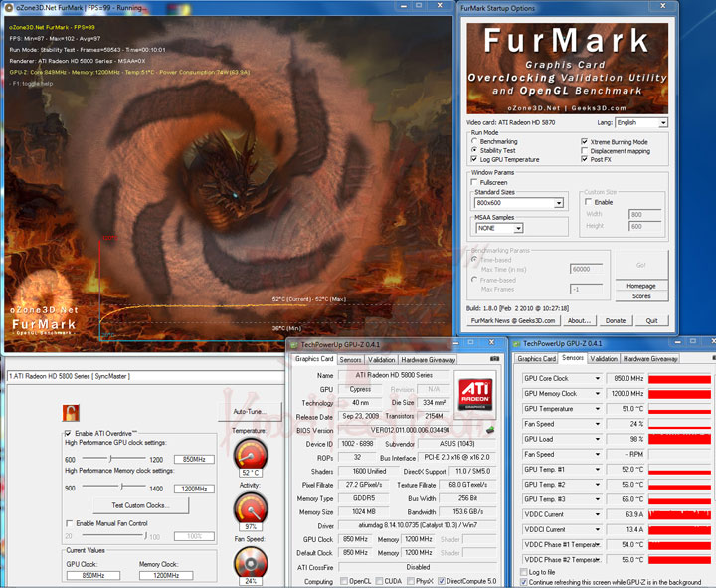Enable the Fullscreen checkbox
This screenshot has width=716, height=588.
click(474, 182)
